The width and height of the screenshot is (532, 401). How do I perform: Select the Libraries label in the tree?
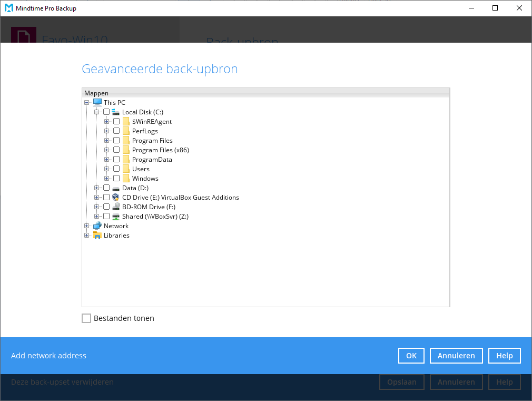click(x=116, y=236)
